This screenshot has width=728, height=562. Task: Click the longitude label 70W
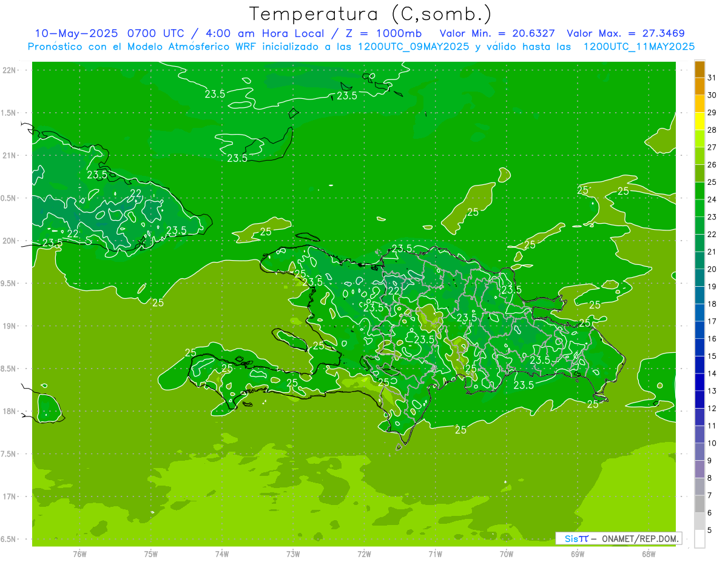507,554
